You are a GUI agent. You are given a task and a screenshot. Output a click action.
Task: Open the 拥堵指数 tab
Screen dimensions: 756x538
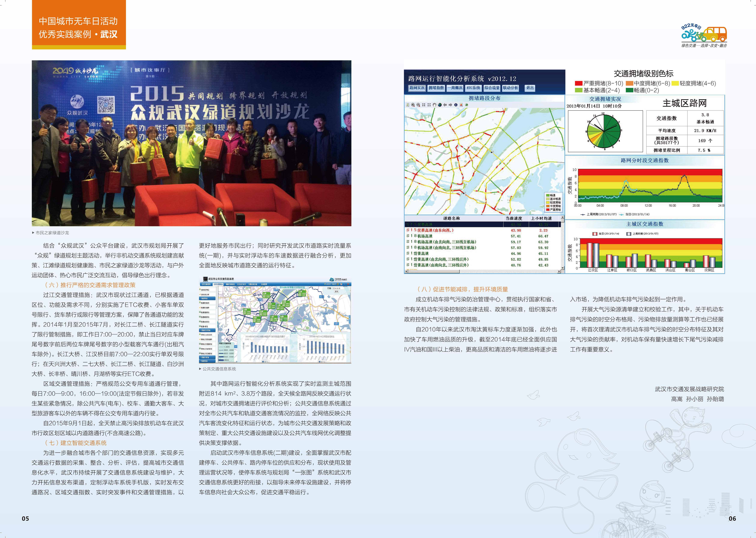coord(436,88)
